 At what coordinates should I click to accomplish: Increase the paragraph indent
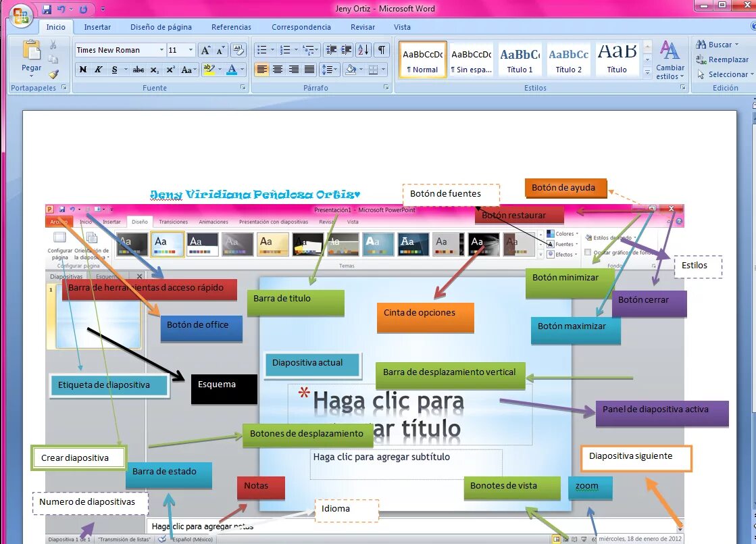pyautogui.click(x=346, y=50)
